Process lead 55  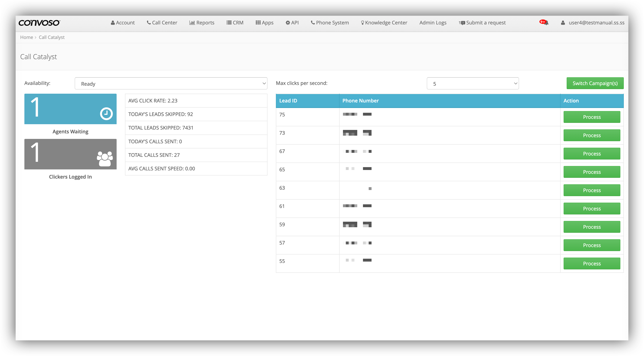click(x=591, y=263)
